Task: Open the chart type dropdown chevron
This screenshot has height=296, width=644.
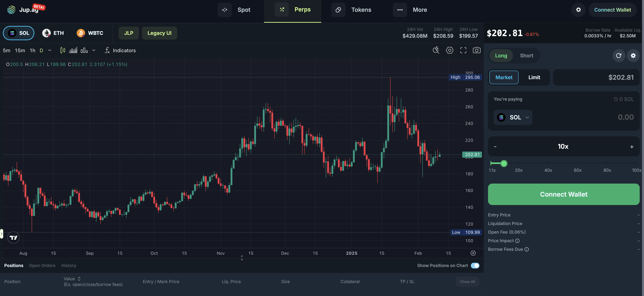Action: 94,50
